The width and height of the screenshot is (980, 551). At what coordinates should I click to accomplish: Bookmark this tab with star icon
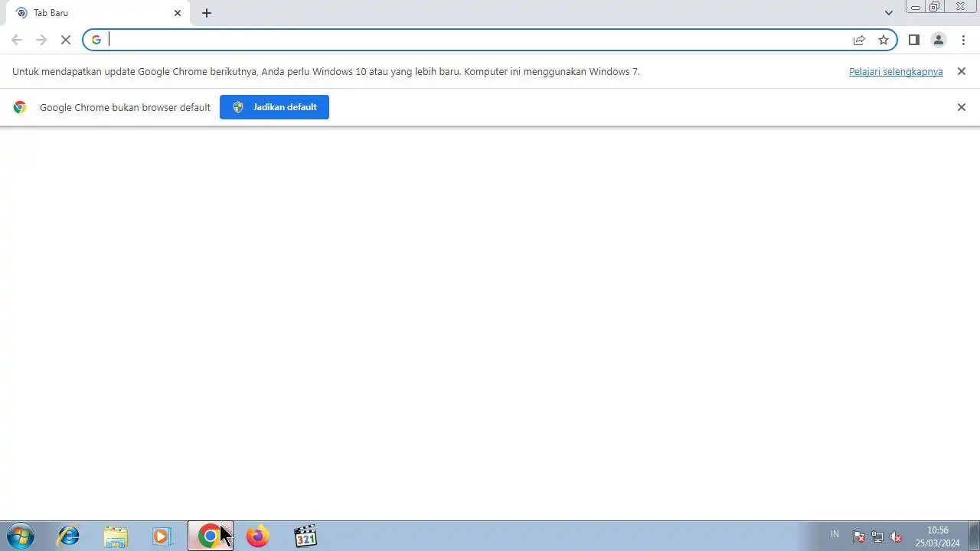click(x=884, y=40)
